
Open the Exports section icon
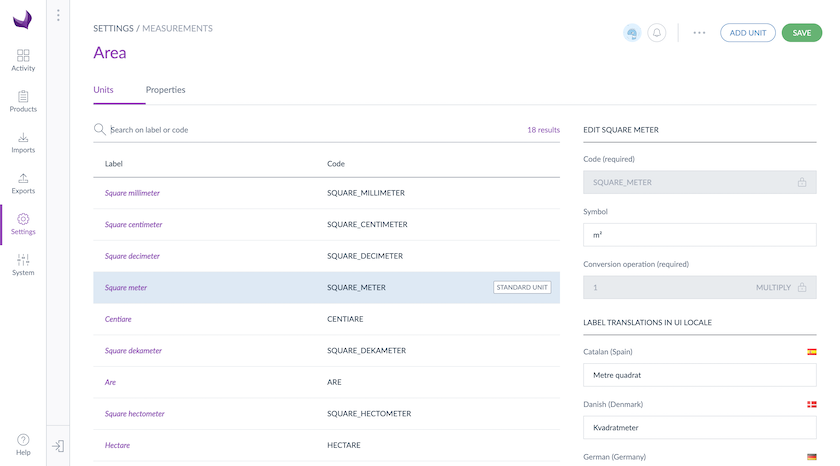tap(23, 178)
